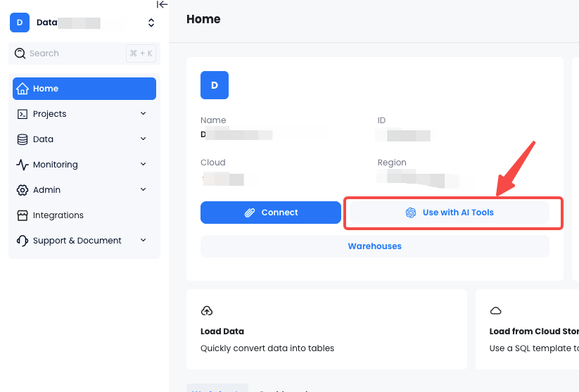The height and width of the screenshot is (392, 579).
Task: Click the Load from Cloud Storage cloud icon
Action: pyautogui.click(x=496, y=310)
